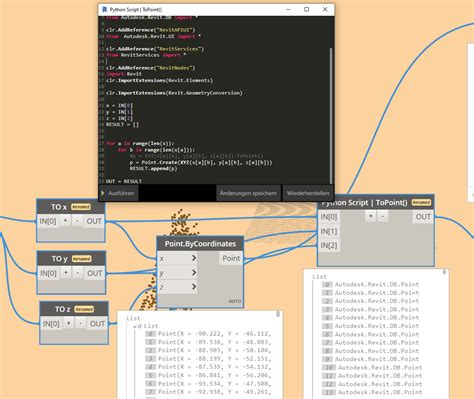Select index 0 Autodesk.Revit.DB.Point row
This screenshot has height=399, width=474.
pyautogui.click(x=370, y=284)
